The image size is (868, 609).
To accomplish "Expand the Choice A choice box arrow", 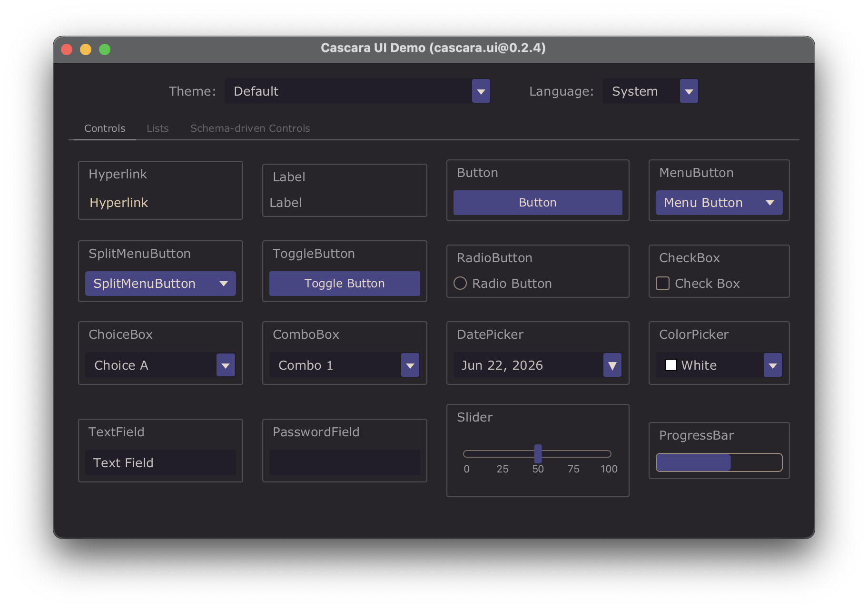I will [226, 365].
